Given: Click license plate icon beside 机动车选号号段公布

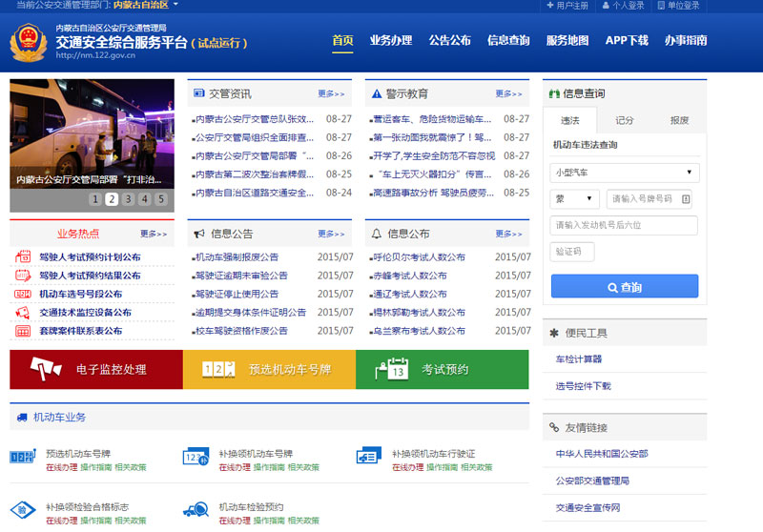Looking at the screenshot, I should 22,294.
